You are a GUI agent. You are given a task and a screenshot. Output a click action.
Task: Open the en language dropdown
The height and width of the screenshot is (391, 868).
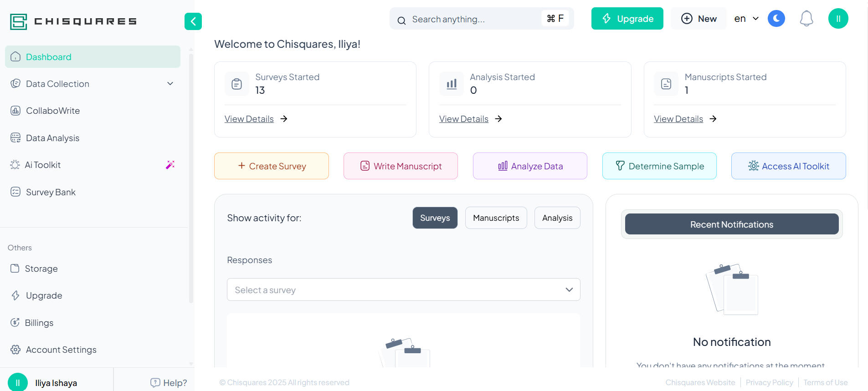[746, 19]
